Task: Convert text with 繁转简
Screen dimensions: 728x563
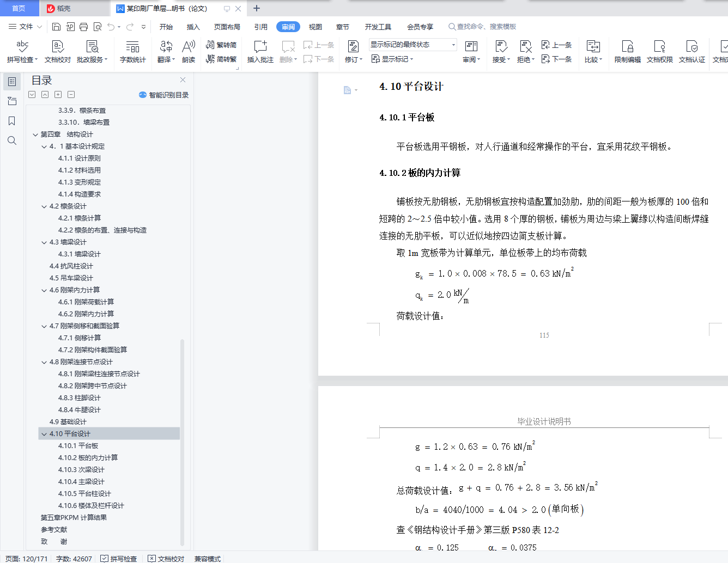Action: [x=221, y=45]
